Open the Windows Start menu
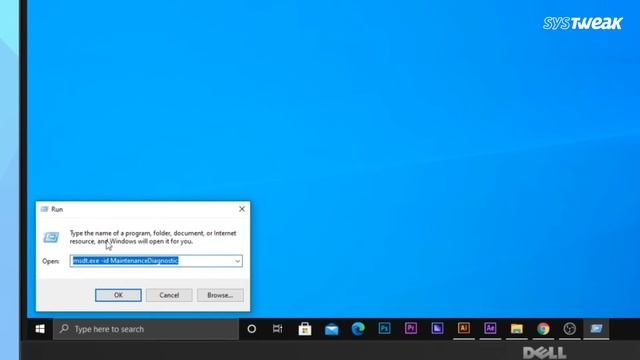Screen dimensions: 640x360 tap(40, 329)
